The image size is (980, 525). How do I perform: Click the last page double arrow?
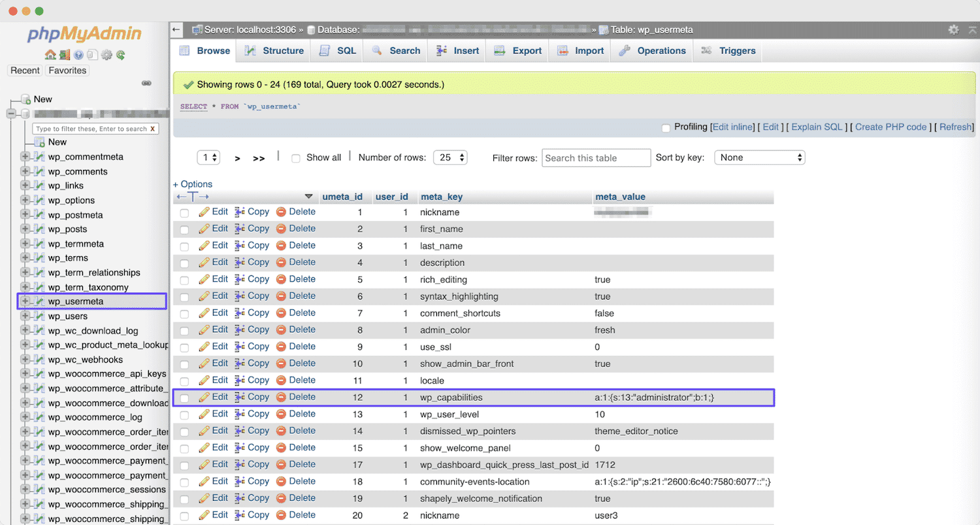tap(259, 158)
